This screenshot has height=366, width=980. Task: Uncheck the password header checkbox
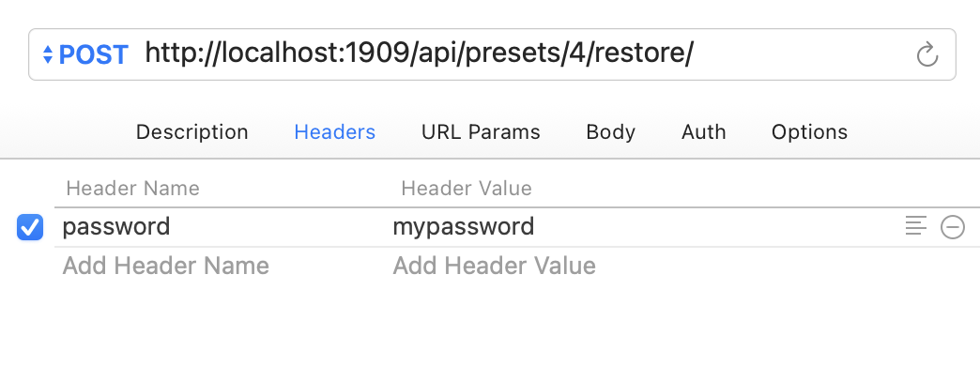[x=30, y=227]
